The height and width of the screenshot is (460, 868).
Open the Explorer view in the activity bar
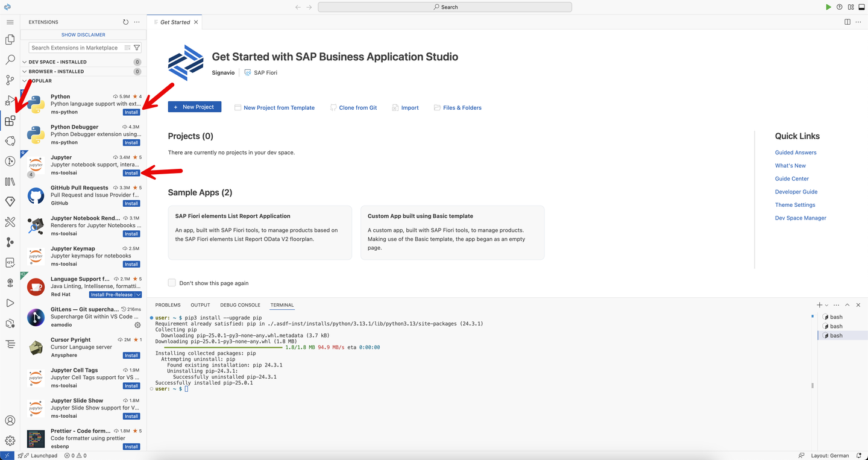10,40
